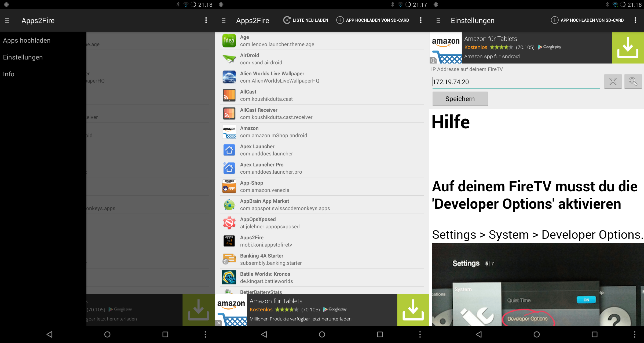Click package name com.amazon.venezia
Viewport: 644px width, 343px height.
coord(265,190)
